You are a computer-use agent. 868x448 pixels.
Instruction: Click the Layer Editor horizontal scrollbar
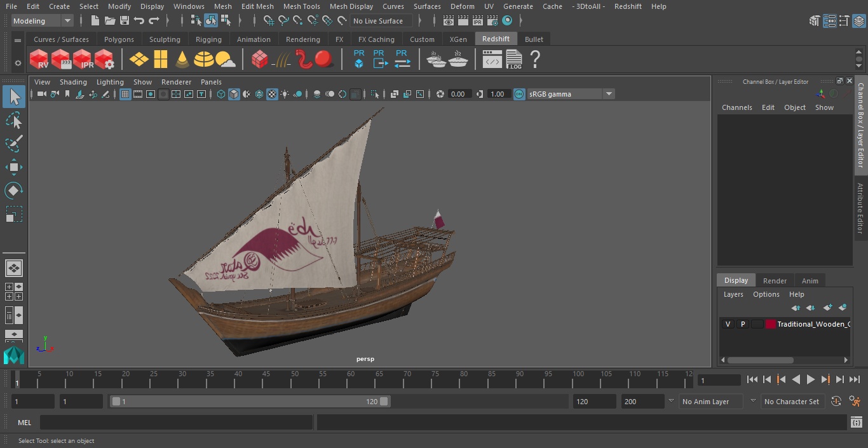(761, 360)
